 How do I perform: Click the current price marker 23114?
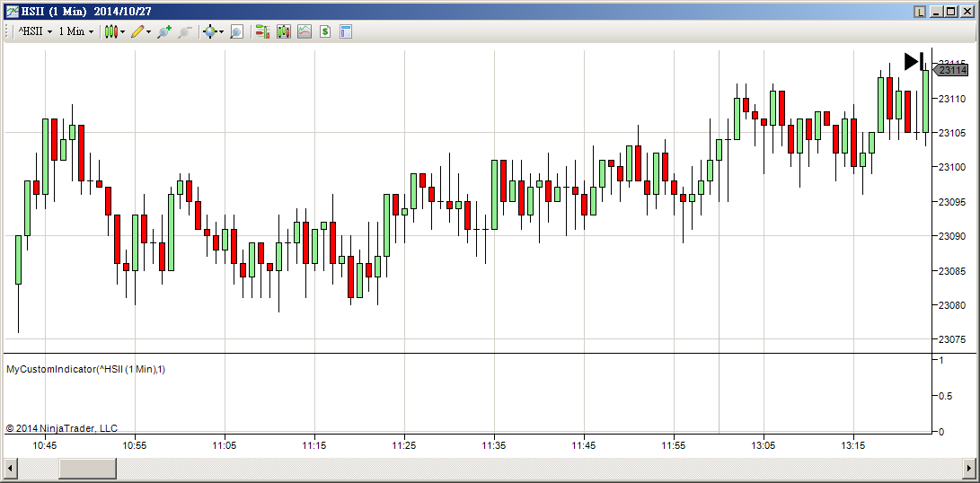[950, 71]
